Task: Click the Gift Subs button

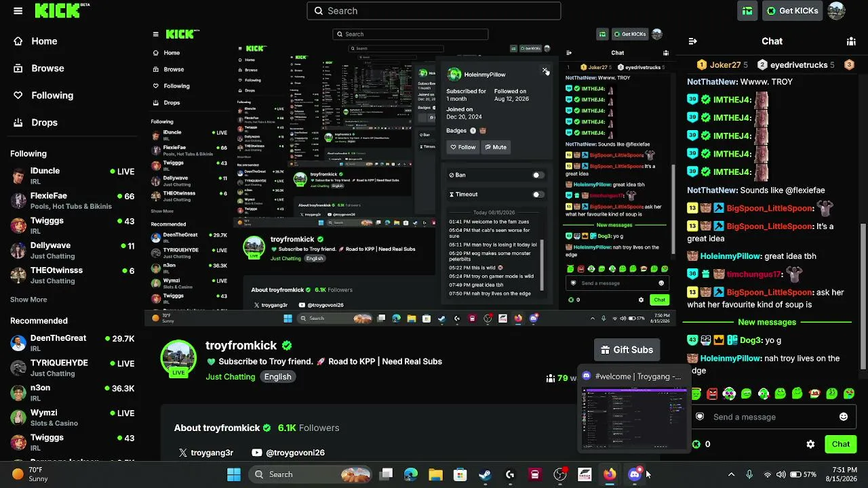Action: [x=627, y=350]
